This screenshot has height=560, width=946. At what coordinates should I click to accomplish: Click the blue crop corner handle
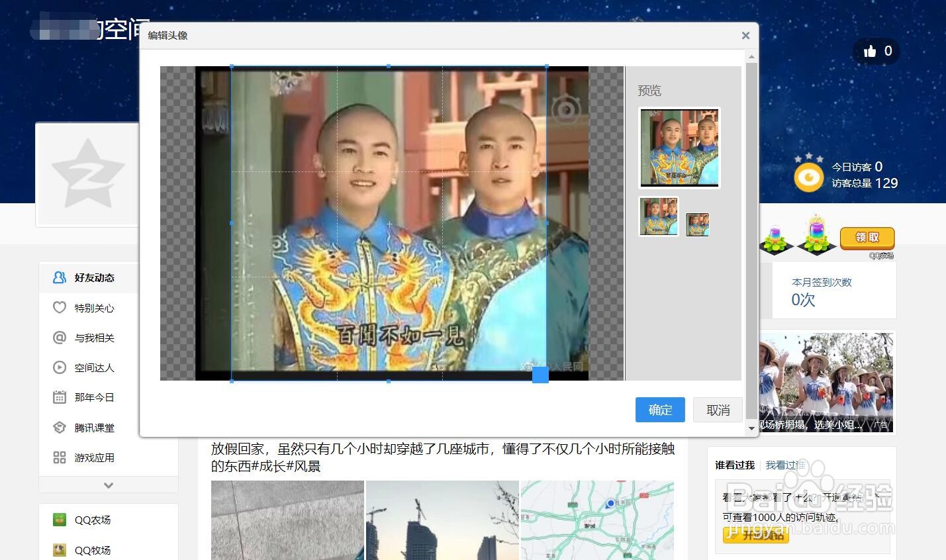click(540, 375)
